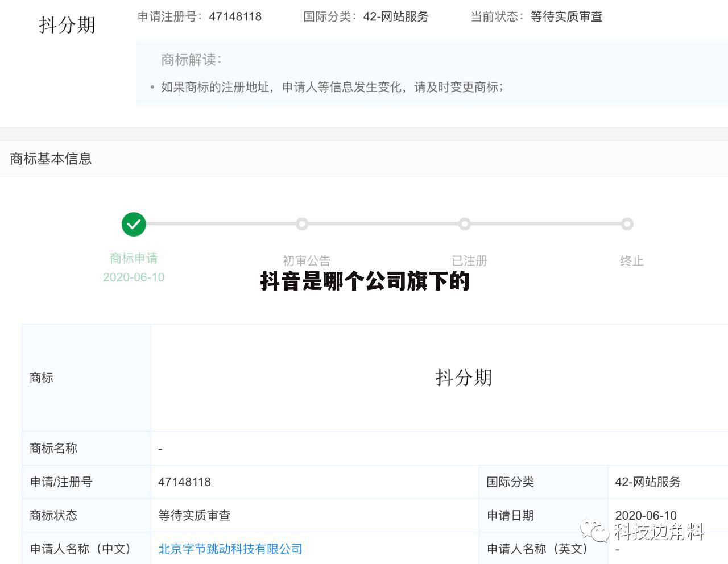
Task: Click the 商标解读 heading
Action: click(x=191, y=60)
